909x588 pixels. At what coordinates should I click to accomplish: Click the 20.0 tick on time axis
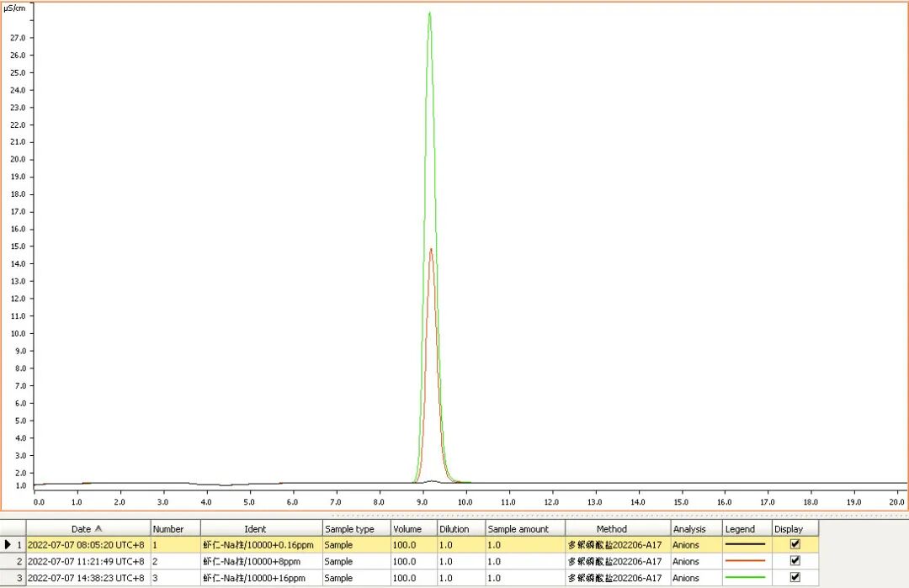(x=897, y=501)
